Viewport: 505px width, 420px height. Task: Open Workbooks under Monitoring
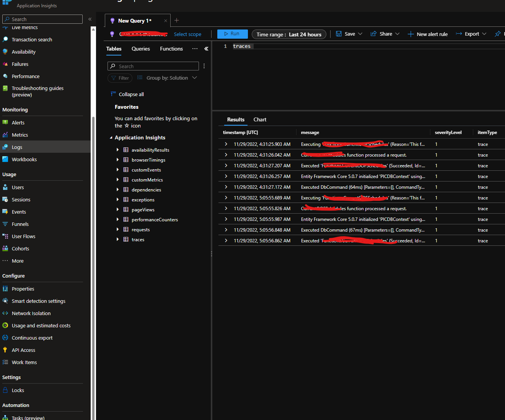click(24, 159)
